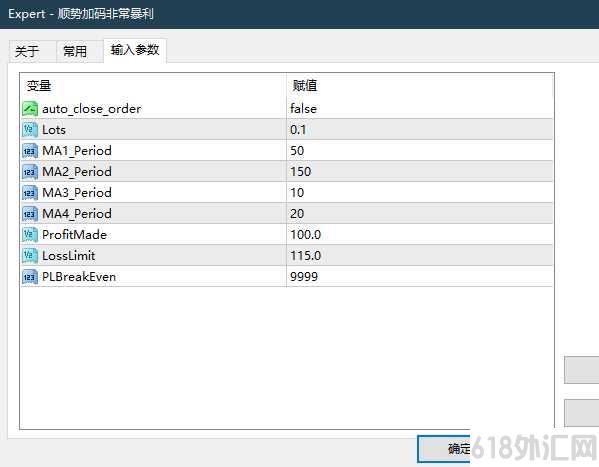Click the MA3_Period integer icon
599x467 pixels.
coord(30,193)
